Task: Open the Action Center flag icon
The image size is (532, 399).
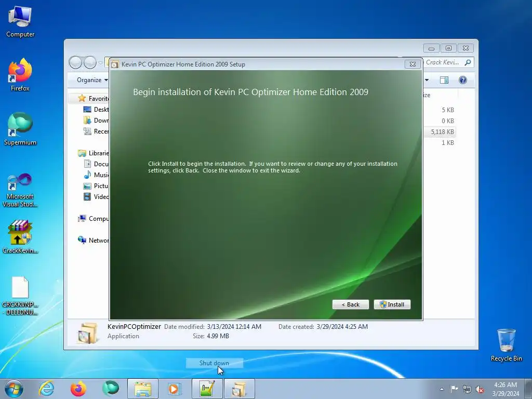Action: [x=454, y=389]
